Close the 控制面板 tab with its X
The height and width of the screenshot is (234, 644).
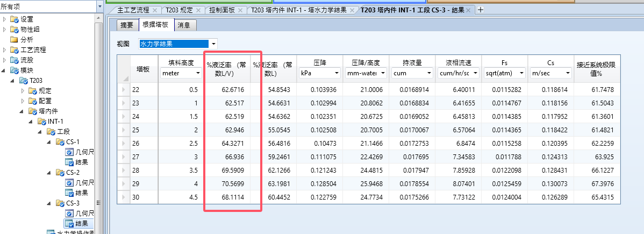pos(240,10)
